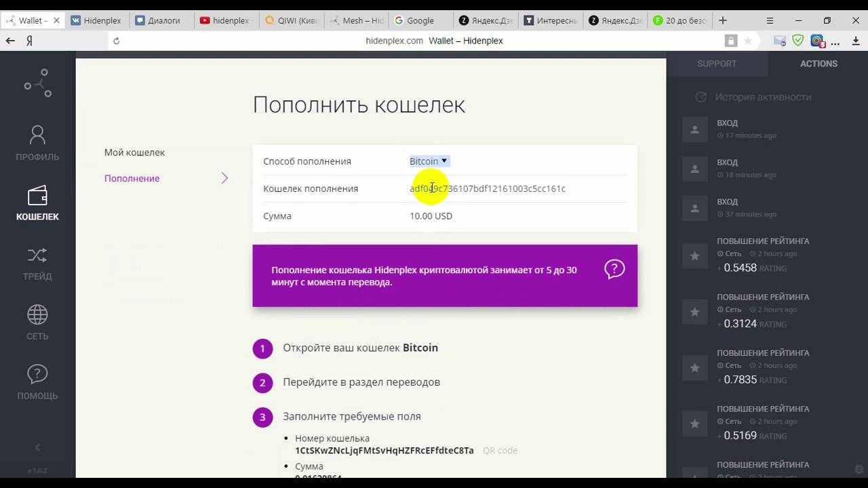This screenshot has height=488, width=868.
Task: Open the Помощь help section
Action: point(37,382)
